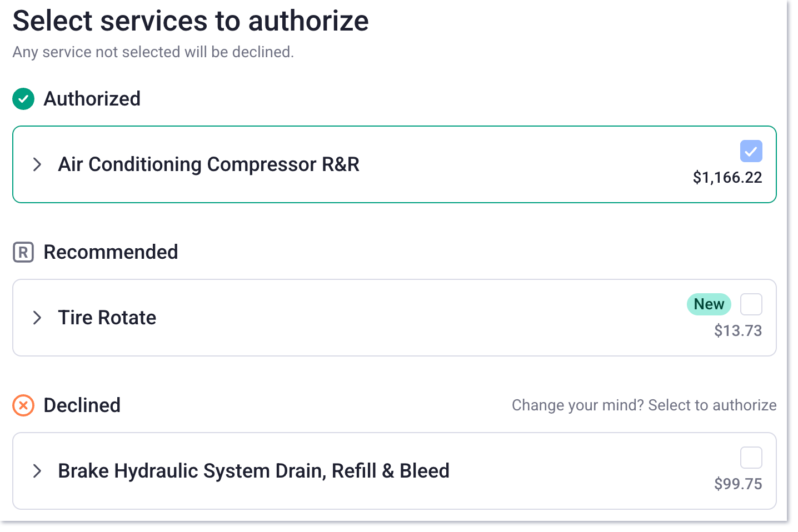Click the R Recommended badge icon

pyautogui.click(x=23, y=252)
